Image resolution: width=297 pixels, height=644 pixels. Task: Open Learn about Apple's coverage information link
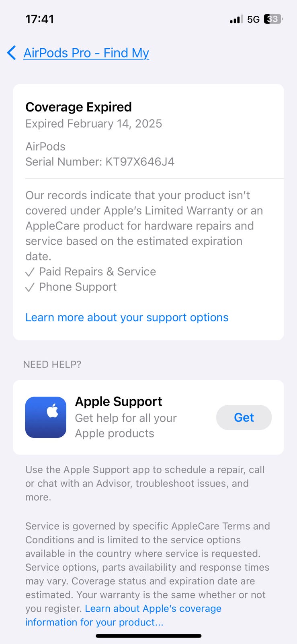[123, 615]
